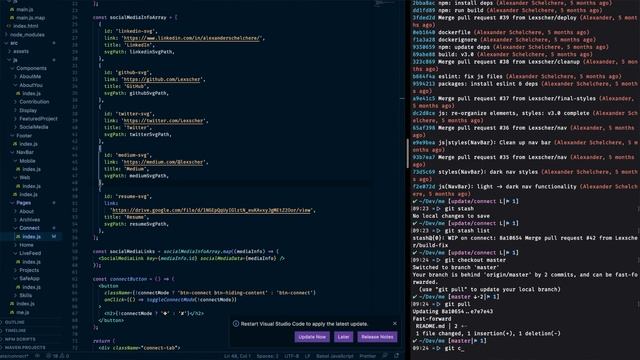Screen dimensions: 640x360
Task: Click the git branch name in status bar
Action: pyautogui.click(x=15, y=356)
